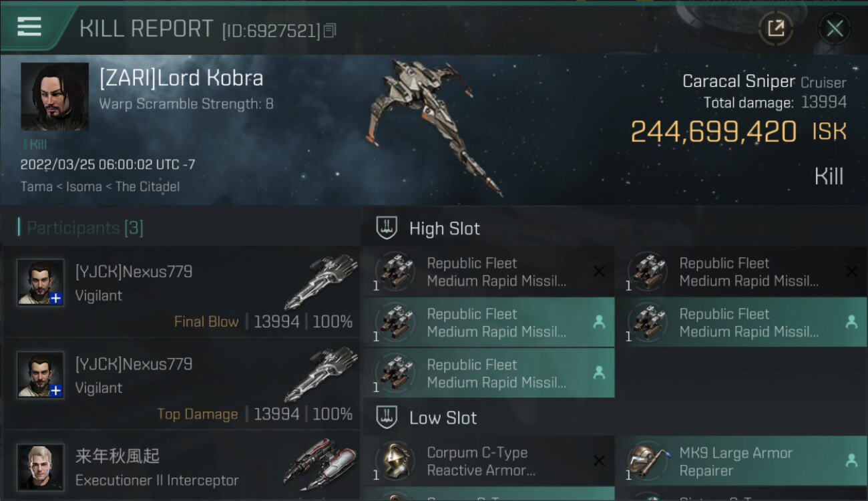
Task: Click the Low Slot section header
Action: point(443,418)
